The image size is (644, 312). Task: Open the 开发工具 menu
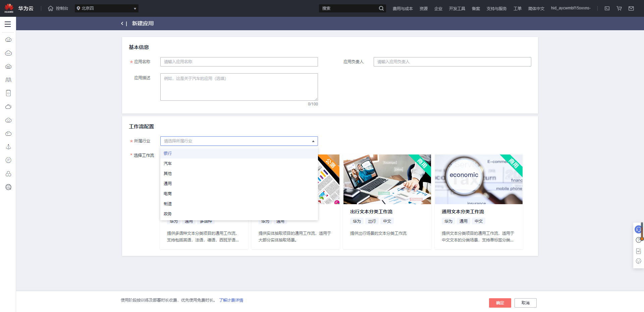(x=457, y=8)
